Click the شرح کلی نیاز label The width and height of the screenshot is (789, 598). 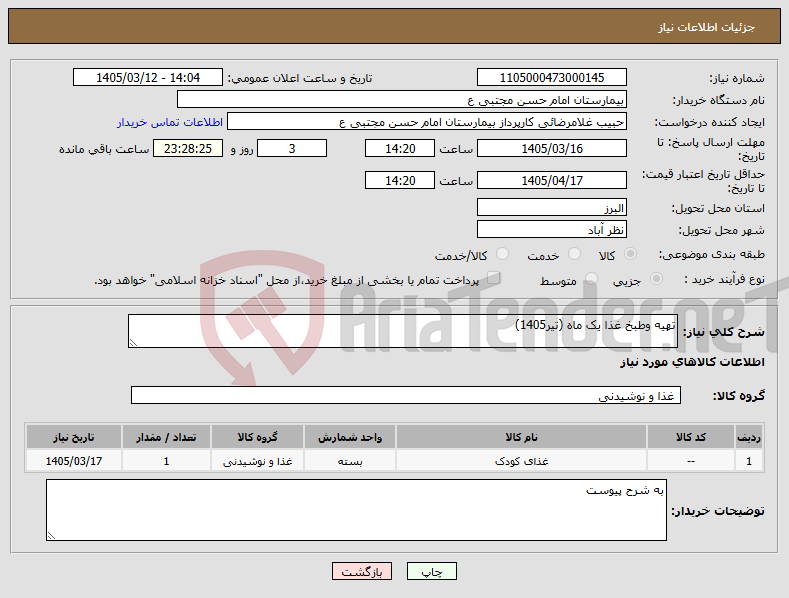click(724, 332)
